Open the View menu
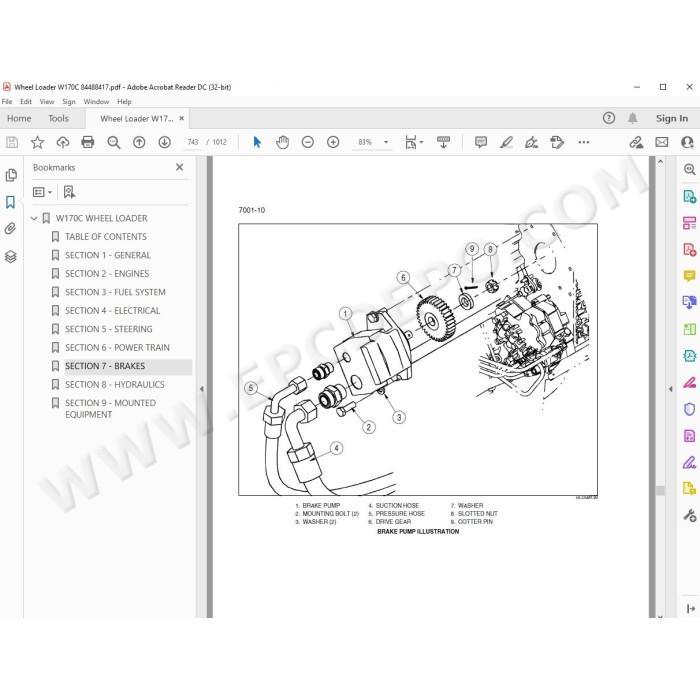700x700 pixels. (47, 102)
